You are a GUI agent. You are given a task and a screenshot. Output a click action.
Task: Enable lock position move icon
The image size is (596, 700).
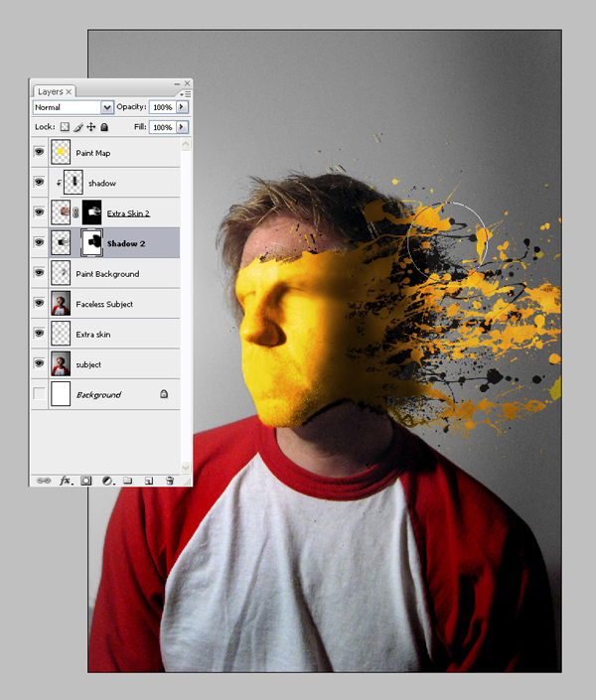pos(91,127)
